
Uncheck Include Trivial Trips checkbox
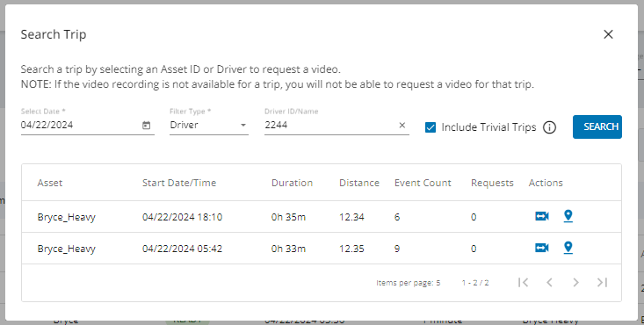(431, 127)
